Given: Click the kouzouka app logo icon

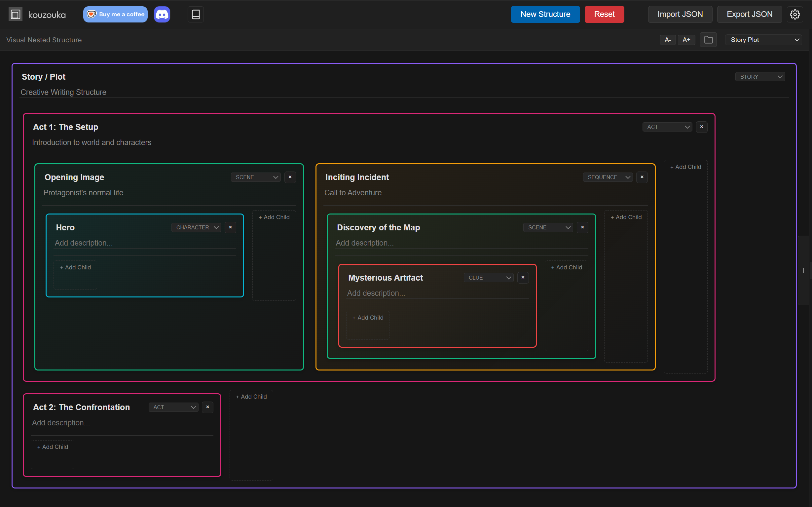Looking at the screenshot, I should (16, 14).
